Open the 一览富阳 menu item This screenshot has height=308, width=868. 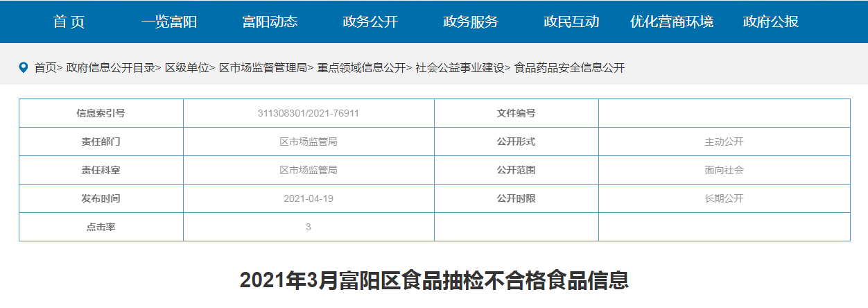pyautogui.click(x=169, y=22)
